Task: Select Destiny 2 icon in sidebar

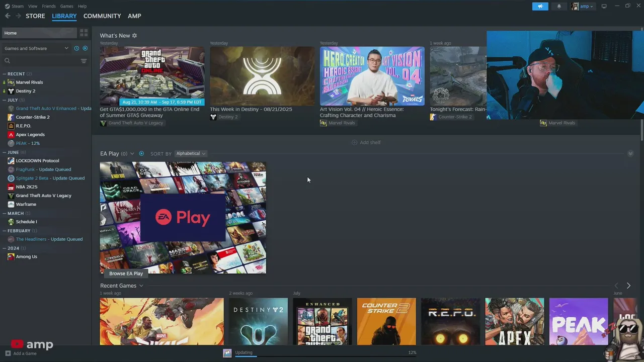Action: point(11,91)
